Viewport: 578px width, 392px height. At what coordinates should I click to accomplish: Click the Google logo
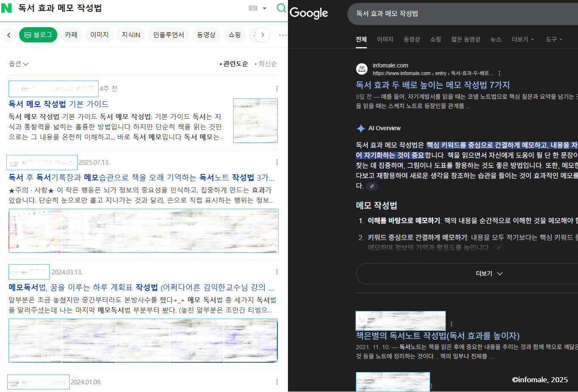tap(309, 13)
